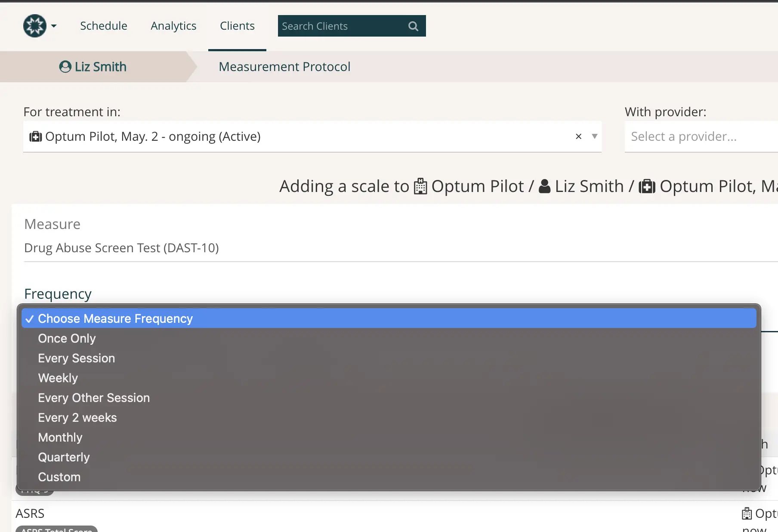This screenshot has height=532, width=778.
Task: Select the Once Only frequency option
Action: point(67,338)
